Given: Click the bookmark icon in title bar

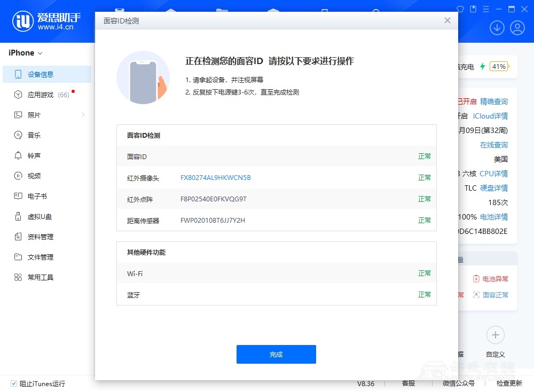Looking at the screenshot, I should [473, 9].
